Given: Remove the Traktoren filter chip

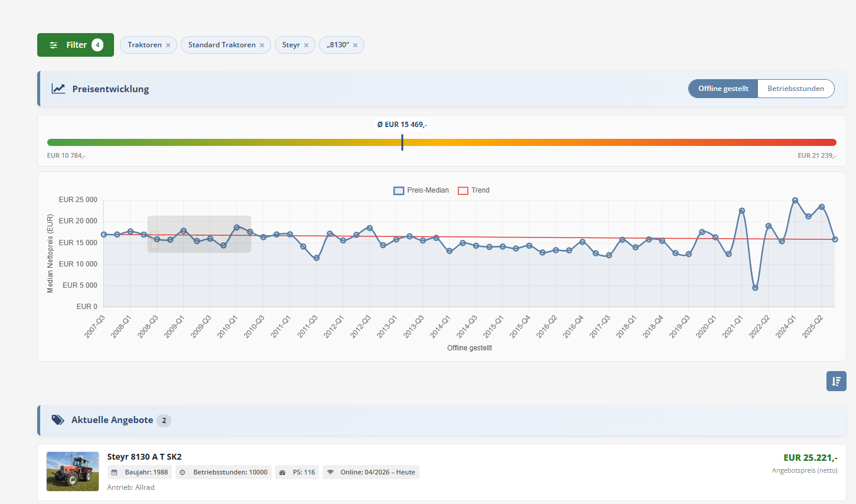Looking at the screenshot, I should click(x=168, y=45).
